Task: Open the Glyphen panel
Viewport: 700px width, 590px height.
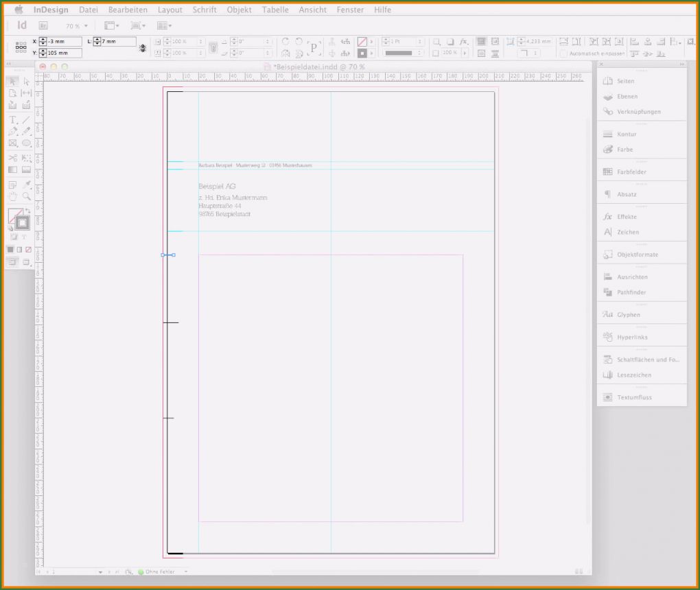Action: (x=625, y=314)
